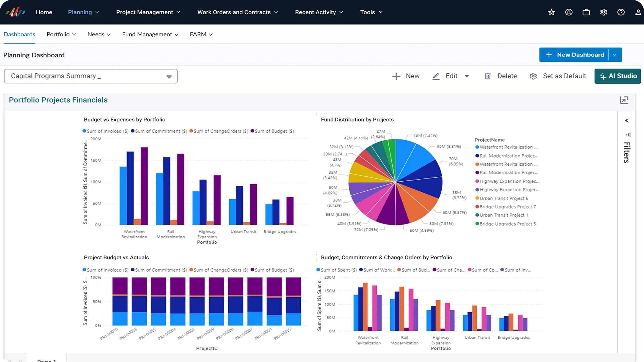Image resolution: width=644 pixels, height=362 pixels.
Task: Open the user profile icon
Action: pyautogui.click(x=638, y=12)
